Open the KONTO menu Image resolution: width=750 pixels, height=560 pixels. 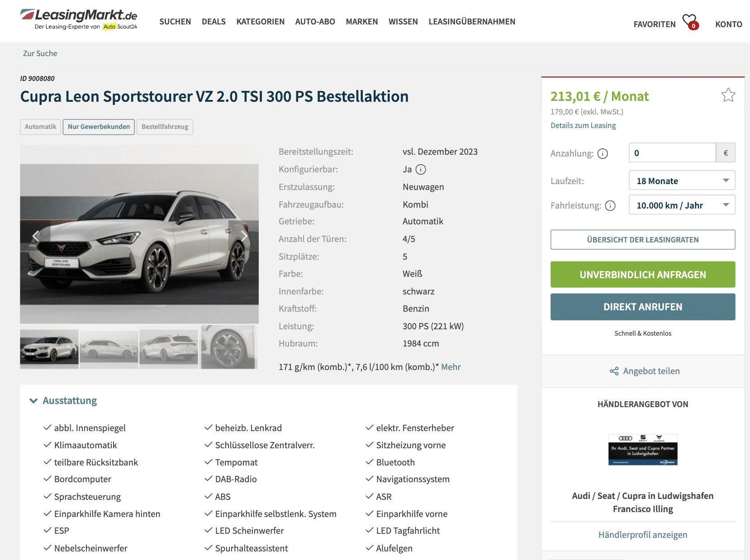728,24
